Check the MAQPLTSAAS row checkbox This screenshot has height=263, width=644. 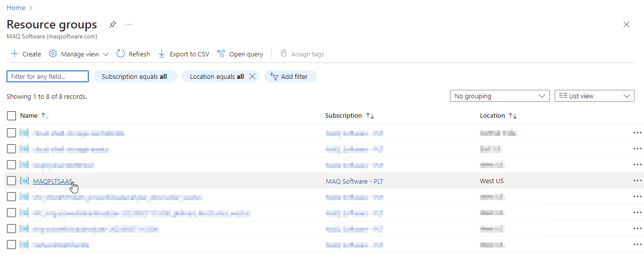coord(11,181)
